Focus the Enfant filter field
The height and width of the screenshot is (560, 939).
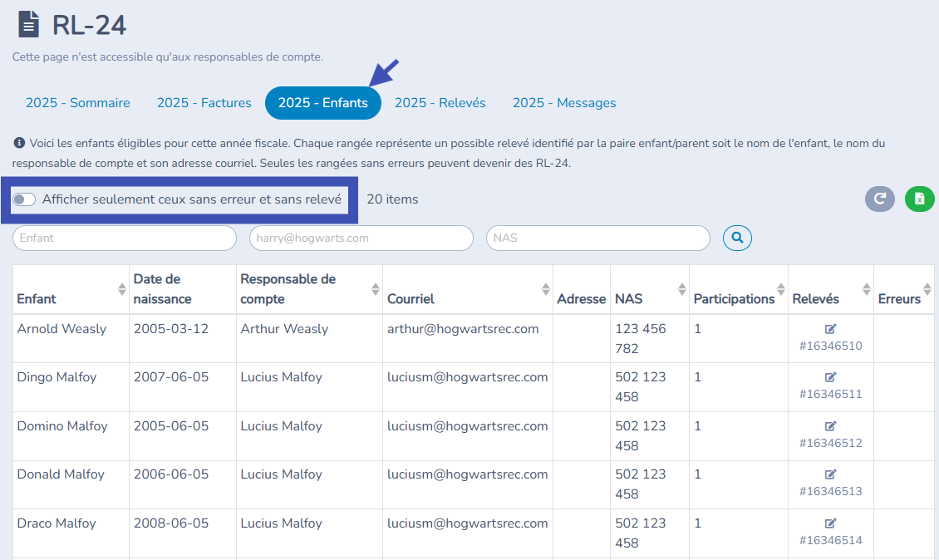[125, 238]
